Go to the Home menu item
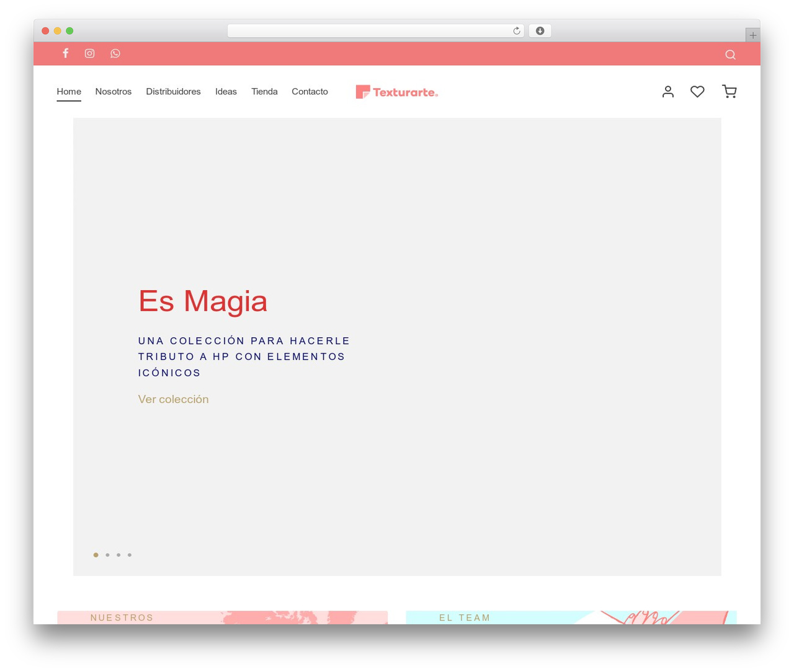This screenshot has width=794, height=672. point(69,92)
